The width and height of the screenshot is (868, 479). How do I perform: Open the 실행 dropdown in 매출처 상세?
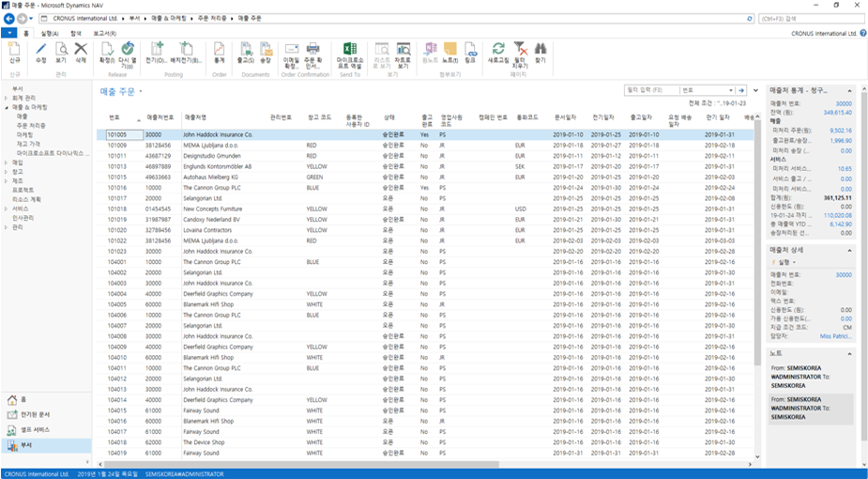[x=785, y=262]
